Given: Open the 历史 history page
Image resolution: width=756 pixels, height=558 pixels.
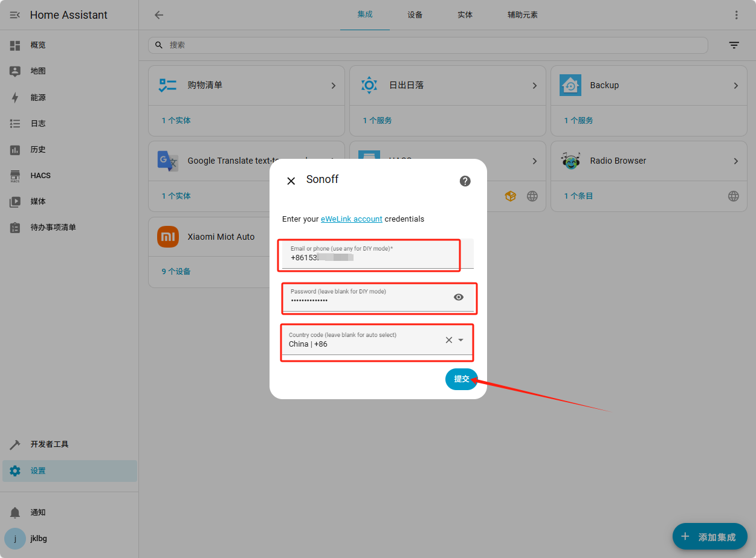Looking at the screenshot, I should pyautogui.click(x=69, y=149).
